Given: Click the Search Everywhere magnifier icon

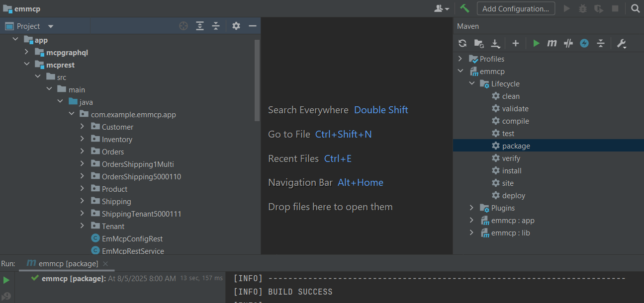Looking at the screenshot, I should (x=635, y=8).
